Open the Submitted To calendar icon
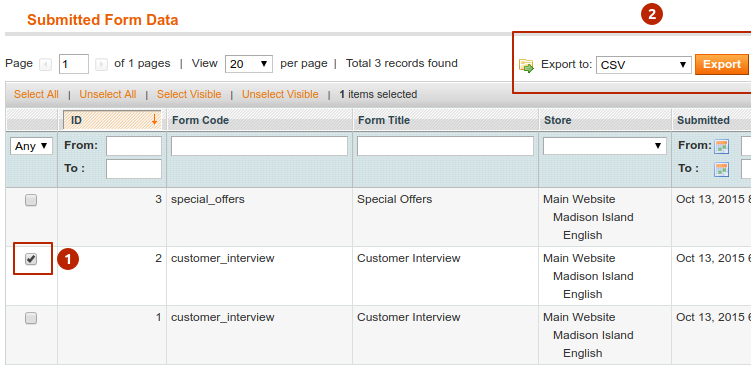The height and width of the screenshot is (372, 754). click(721, 169)
